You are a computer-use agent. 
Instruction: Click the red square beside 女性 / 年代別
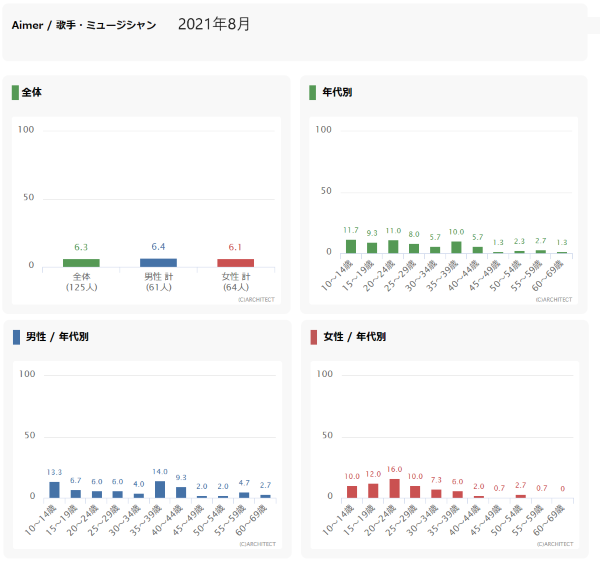click(x=314, y=337)
